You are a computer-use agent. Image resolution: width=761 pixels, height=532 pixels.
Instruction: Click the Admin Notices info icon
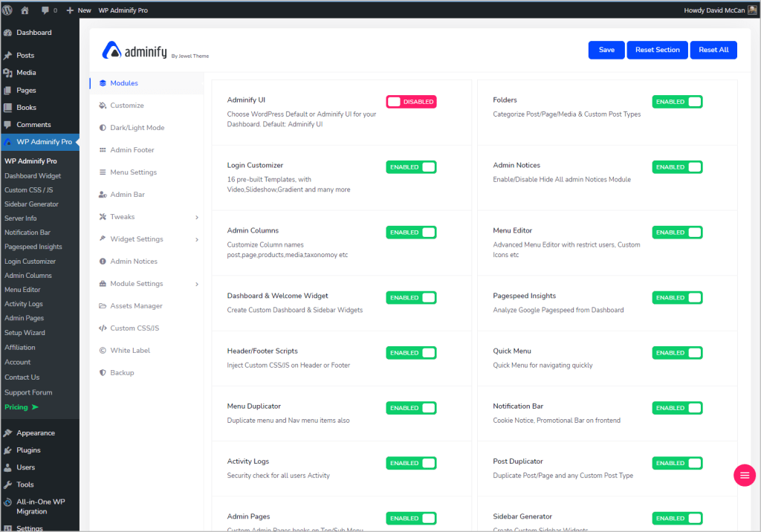tap(103, 261)
